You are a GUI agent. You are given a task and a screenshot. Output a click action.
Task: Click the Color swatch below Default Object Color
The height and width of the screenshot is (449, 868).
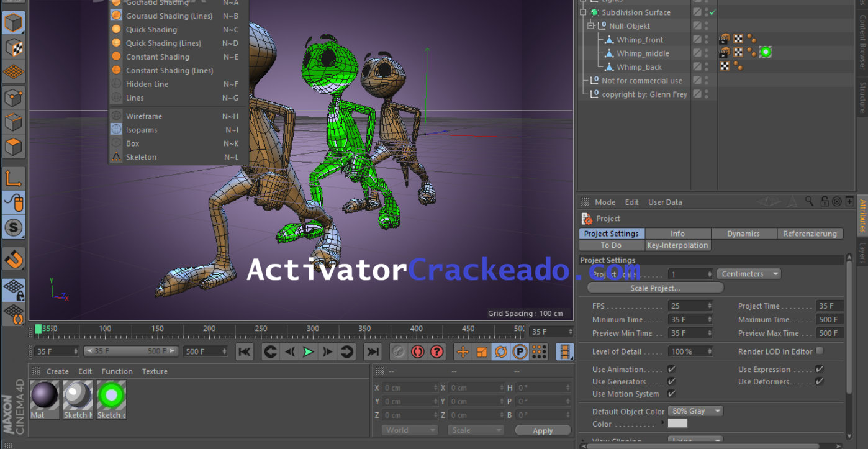677,423
